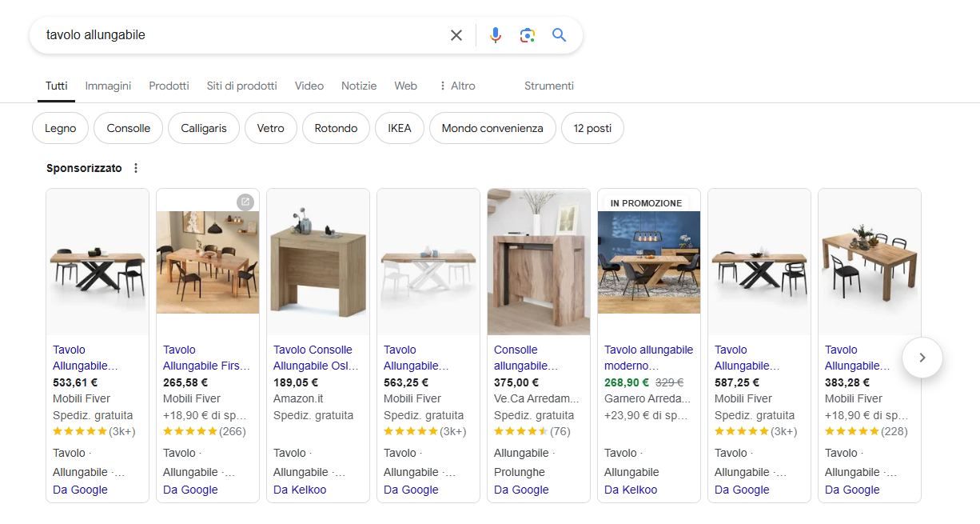The width and height of the screenshot is (980, 524).
Task: Open the Notizie tab
Action: (x=359, y=86)
